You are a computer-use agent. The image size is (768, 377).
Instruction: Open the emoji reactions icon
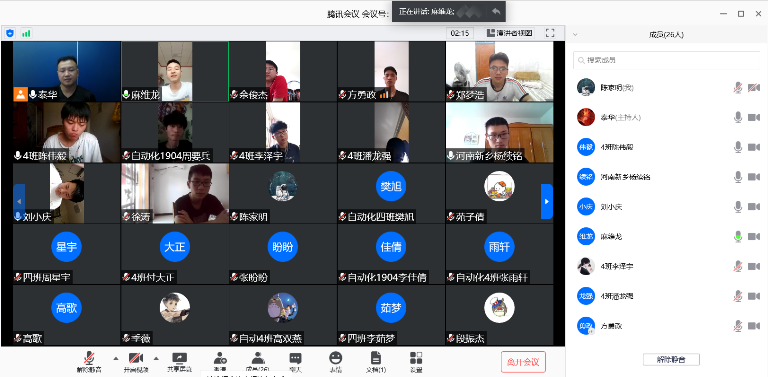pos(336,361)
